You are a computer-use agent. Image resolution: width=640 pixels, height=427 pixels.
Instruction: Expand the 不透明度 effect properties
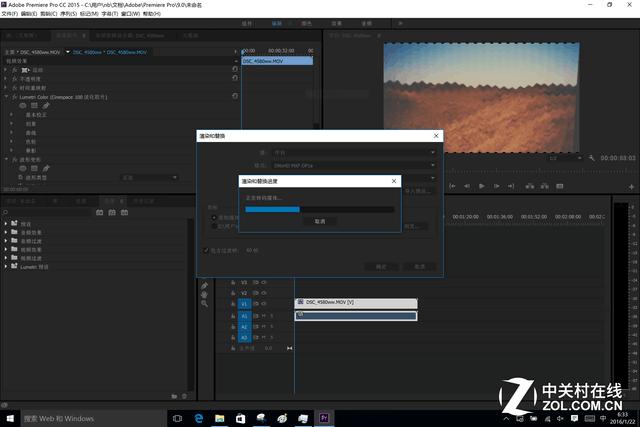point(5,79)
